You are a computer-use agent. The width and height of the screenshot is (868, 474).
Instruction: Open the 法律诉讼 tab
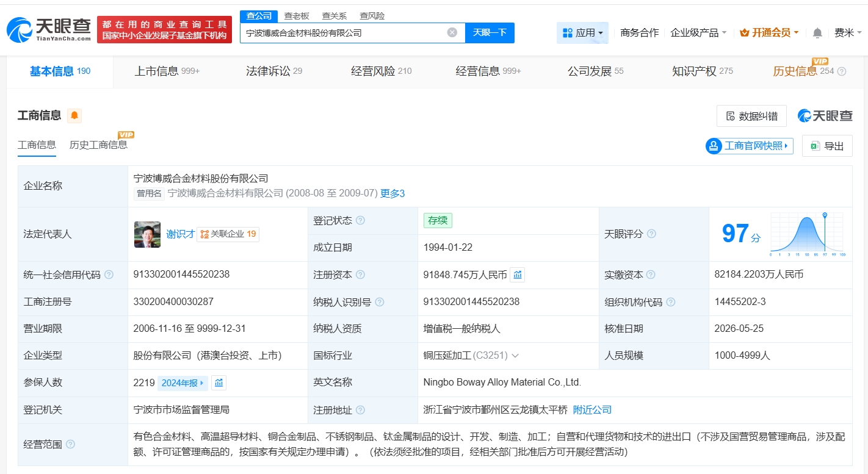coord(274,71)
